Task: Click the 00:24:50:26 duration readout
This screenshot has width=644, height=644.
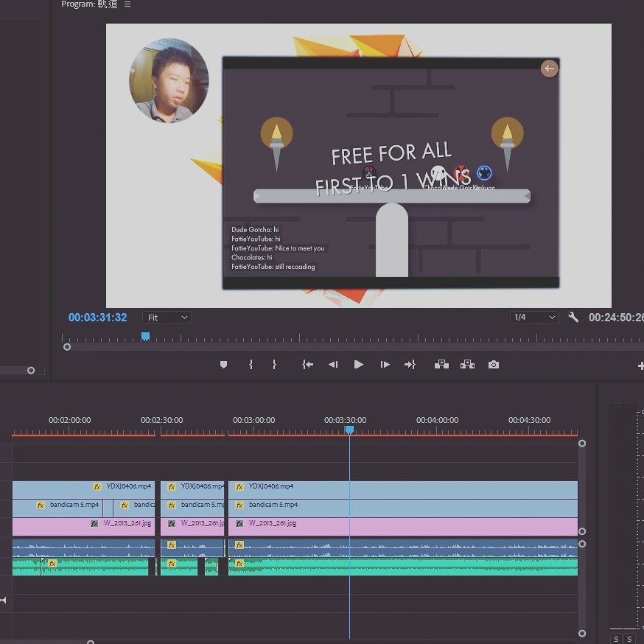Action: [616, 318]
